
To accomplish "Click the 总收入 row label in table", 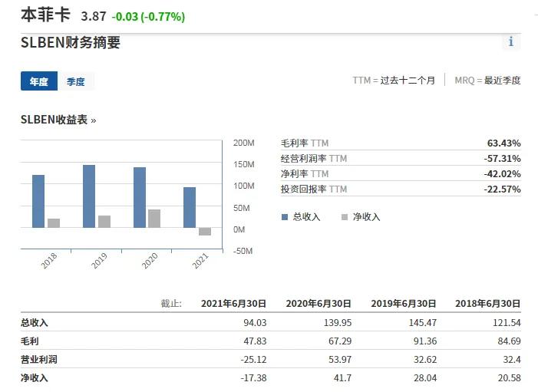I will coord(35,323).
